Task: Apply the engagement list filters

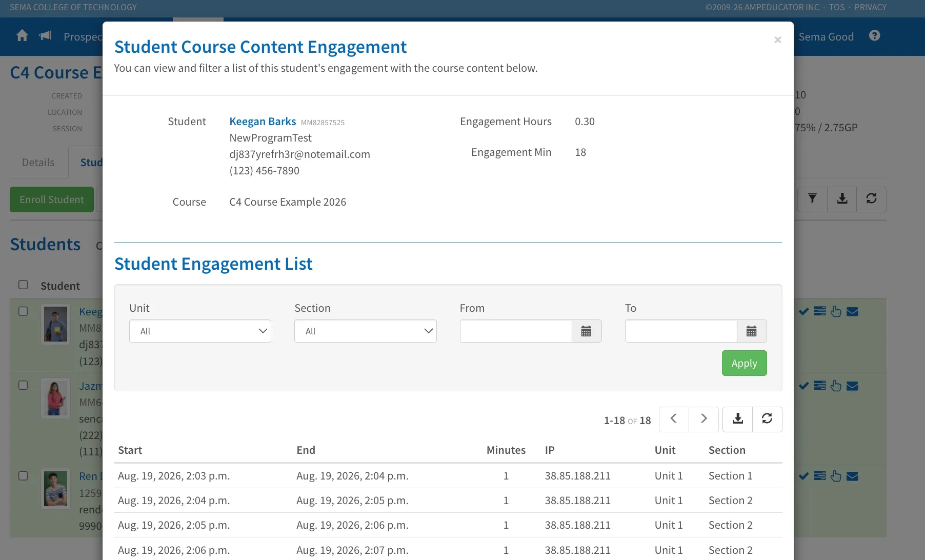Action: coord(745,363)
